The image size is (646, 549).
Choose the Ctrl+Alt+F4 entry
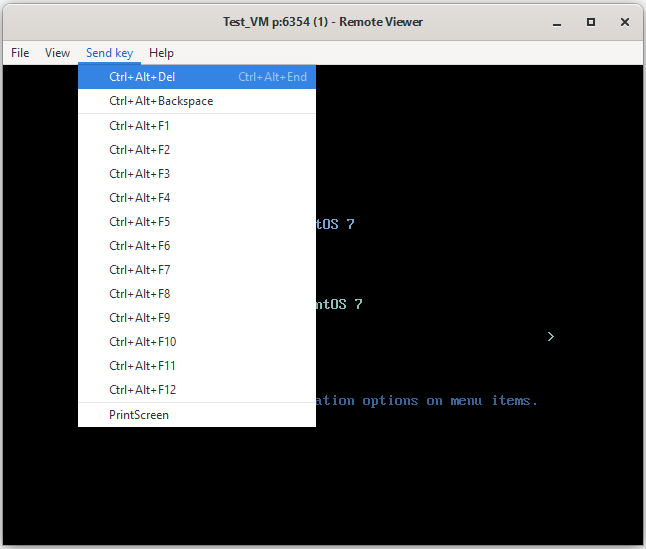(197, 198)
